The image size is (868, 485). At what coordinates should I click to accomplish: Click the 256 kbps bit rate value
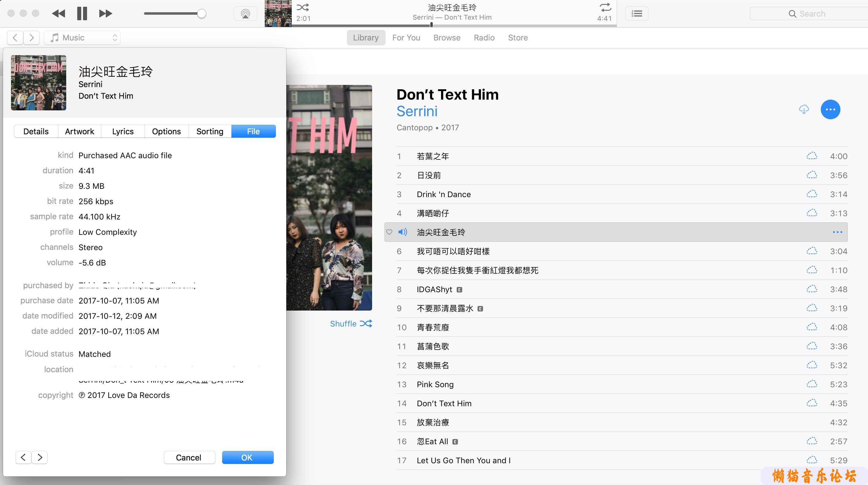click(96, 201)
